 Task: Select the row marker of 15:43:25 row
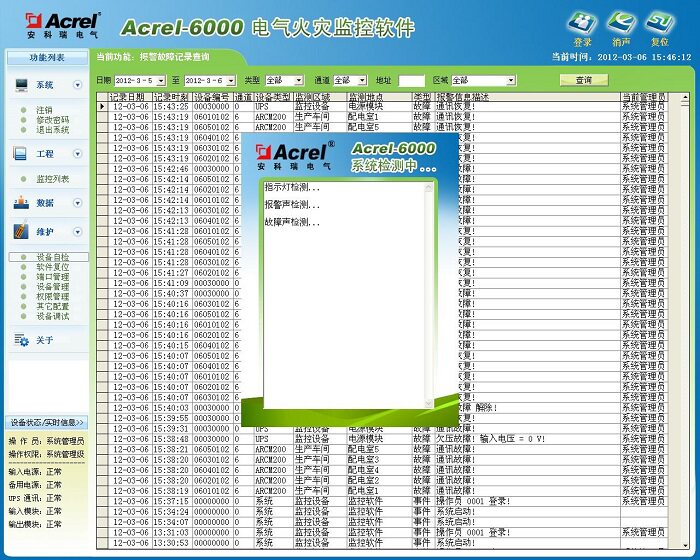tap(102, 107)
